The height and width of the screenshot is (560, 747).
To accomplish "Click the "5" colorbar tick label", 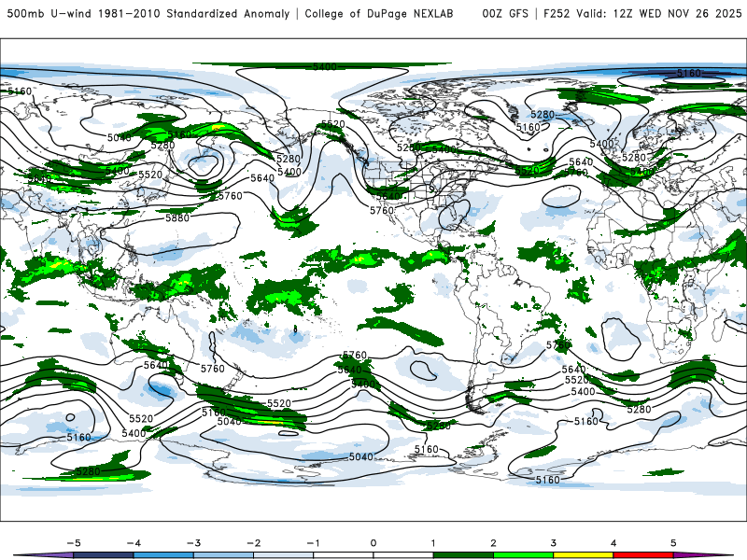I will (x=673, y=543).
